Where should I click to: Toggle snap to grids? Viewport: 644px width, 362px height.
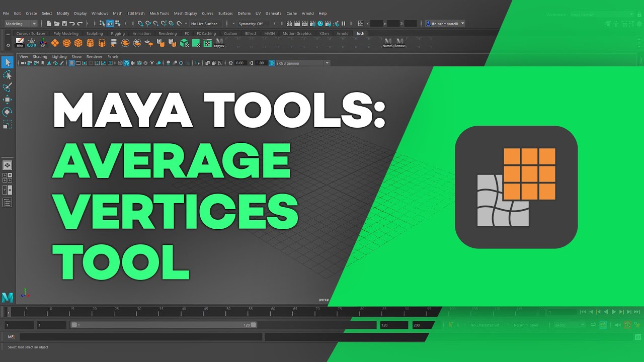tap(140, 24)
